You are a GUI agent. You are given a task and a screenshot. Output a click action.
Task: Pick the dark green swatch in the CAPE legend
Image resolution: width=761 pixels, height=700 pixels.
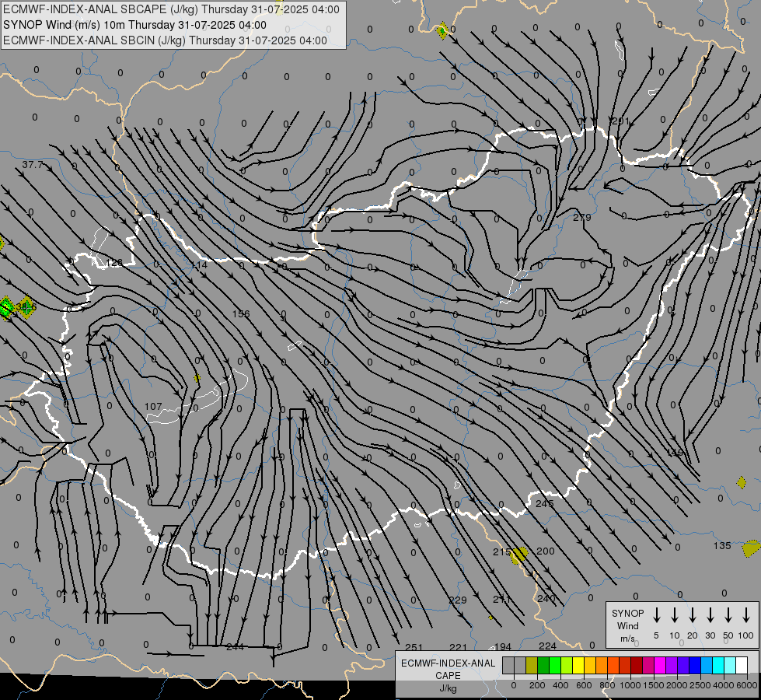[543, 665]
